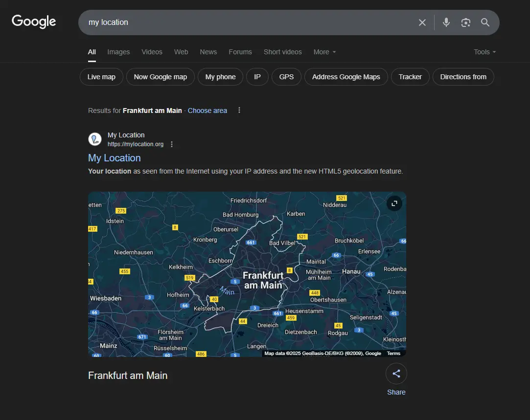Click the Idstein label on the map
The width and height of the screenshot is (530, 420).
coord(115,221)
